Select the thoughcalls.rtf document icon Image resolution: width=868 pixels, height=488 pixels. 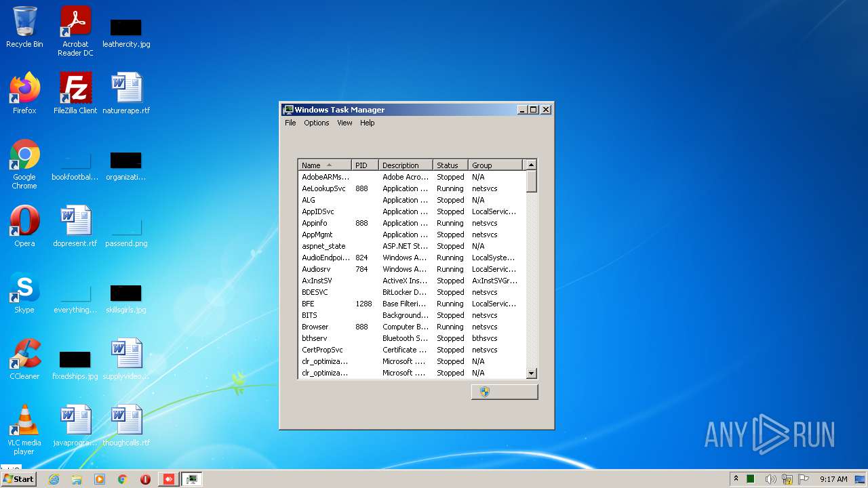pos(126,426)
